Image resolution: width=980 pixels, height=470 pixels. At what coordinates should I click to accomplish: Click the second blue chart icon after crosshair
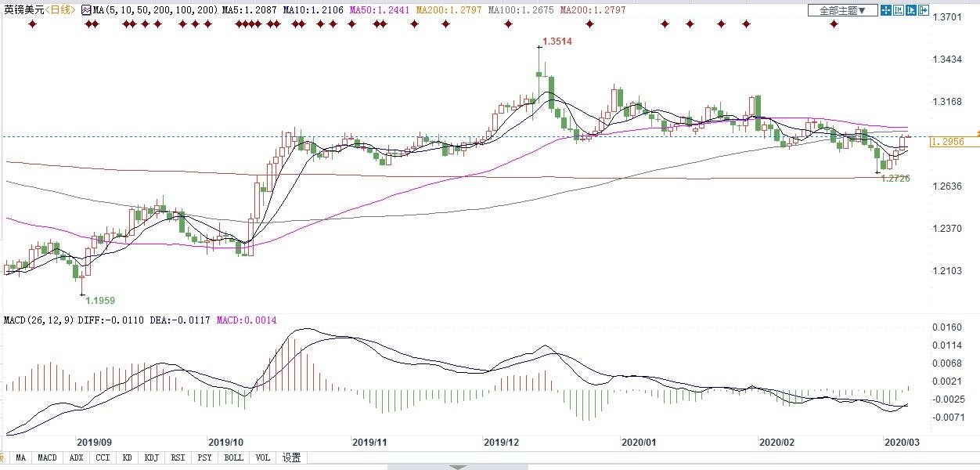(899, 10)
